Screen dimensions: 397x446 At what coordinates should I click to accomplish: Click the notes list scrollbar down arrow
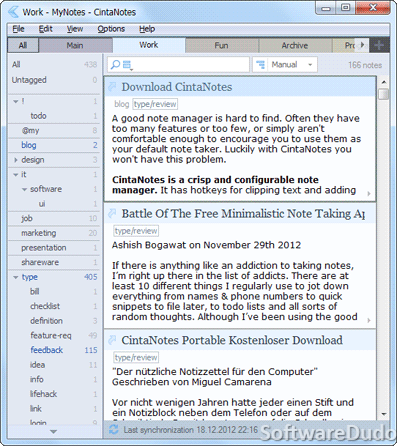pyautogui.click(x=384, y=414)
